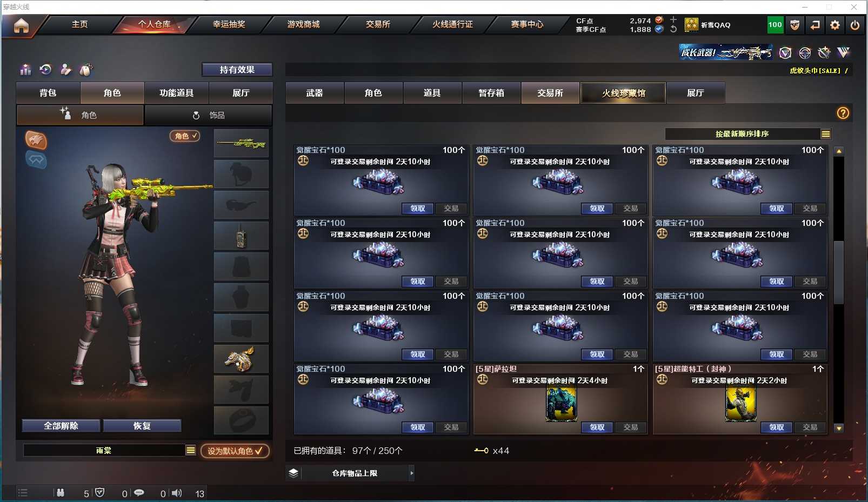Toggle the blue mask icon below eagle badge

click(x=36, y=160)
